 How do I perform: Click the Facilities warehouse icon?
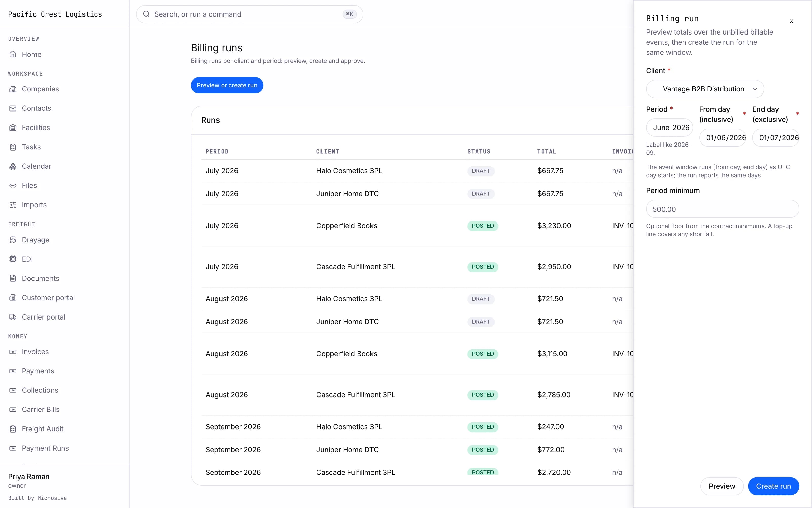pos(13,128)
